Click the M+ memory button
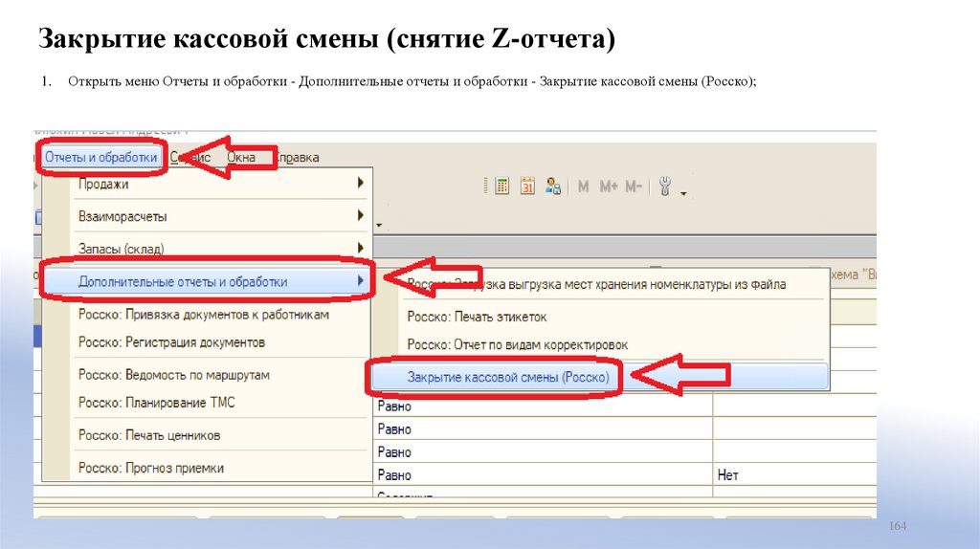 click(x=609, y=187)
